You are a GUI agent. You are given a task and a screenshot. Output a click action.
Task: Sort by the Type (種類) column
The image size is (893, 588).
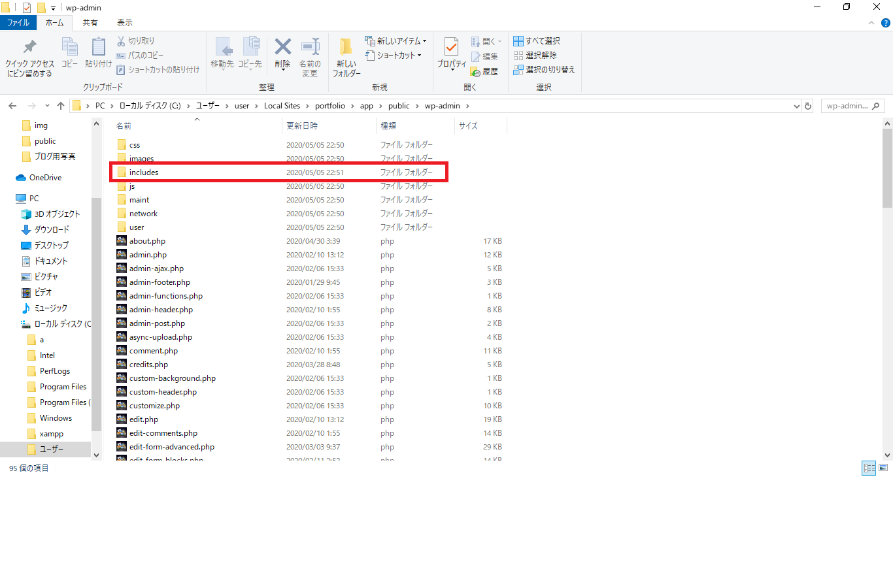(x=415, y=125)
